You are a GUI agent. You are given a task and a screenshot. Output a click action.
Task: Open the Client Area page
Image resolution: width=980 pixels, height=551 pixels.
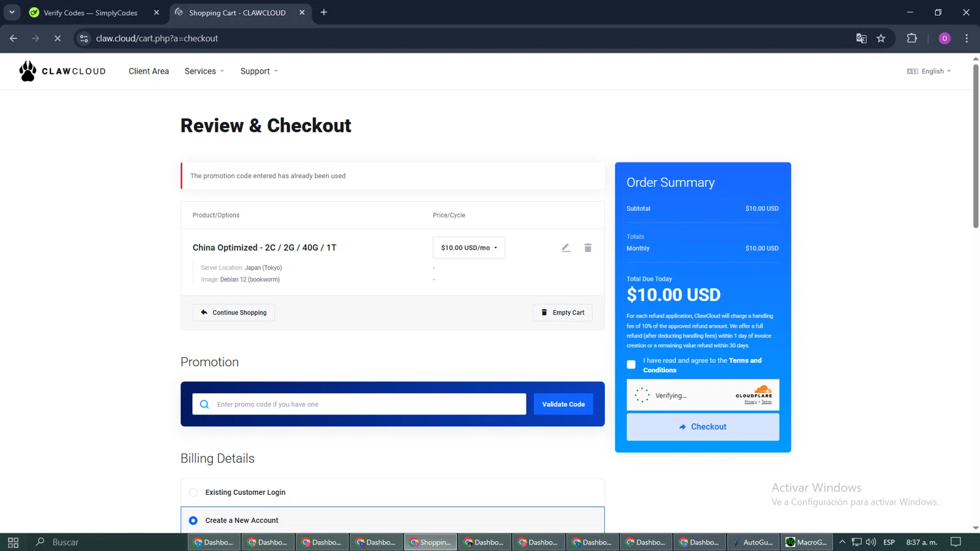point(149,71)
